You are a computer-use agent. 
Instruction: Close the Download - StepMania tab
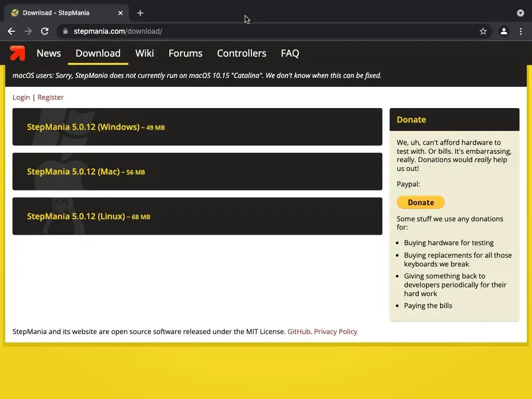[x=121, y=13]
